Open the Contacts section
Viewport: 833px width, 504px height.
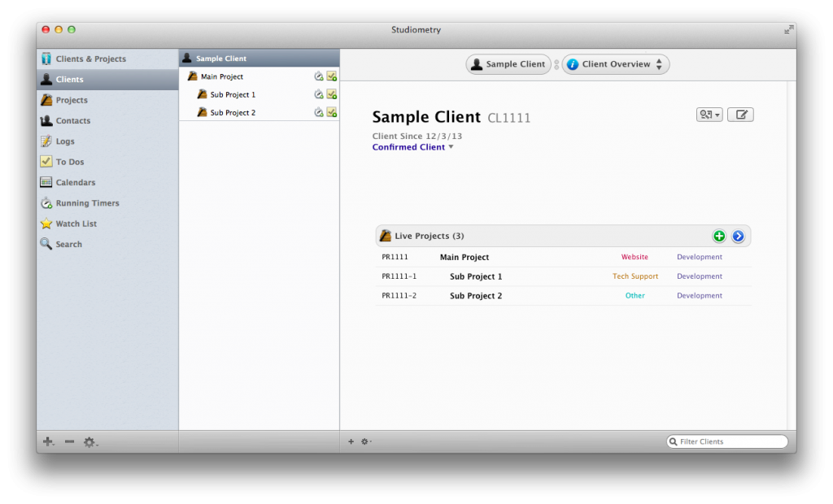click(x=73, y=119)
